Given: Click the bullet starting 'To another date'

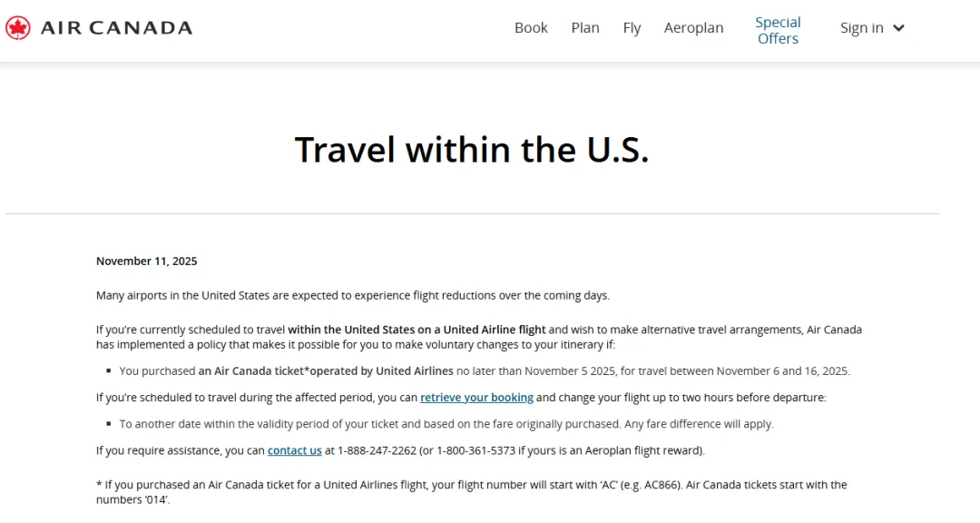Looking at the screenshot, I should pos(446,424).
